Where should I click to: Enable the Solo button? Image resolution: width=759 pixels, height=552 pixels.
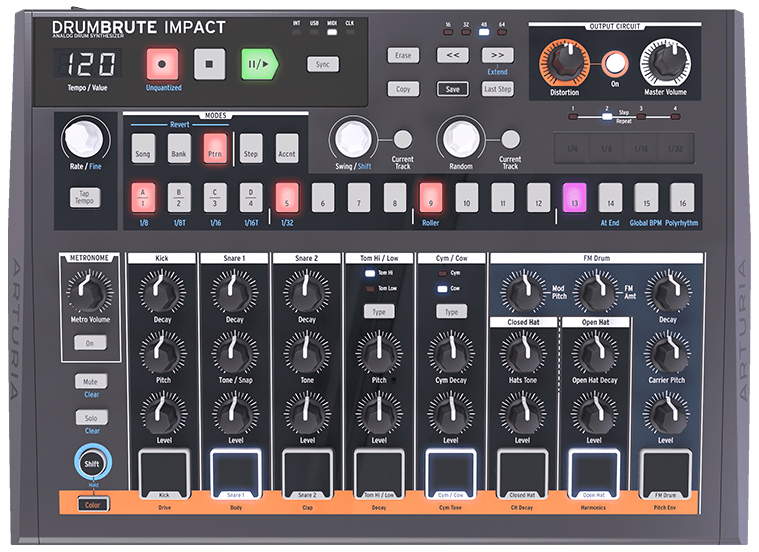(x=90, y=418)
